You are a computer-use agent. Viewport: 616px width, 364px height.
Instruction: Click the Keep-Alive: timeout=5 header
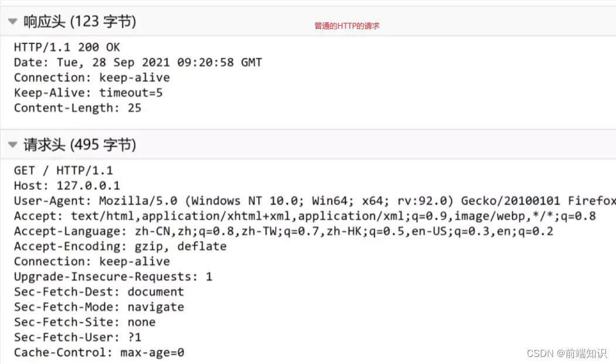coord(88,92)
